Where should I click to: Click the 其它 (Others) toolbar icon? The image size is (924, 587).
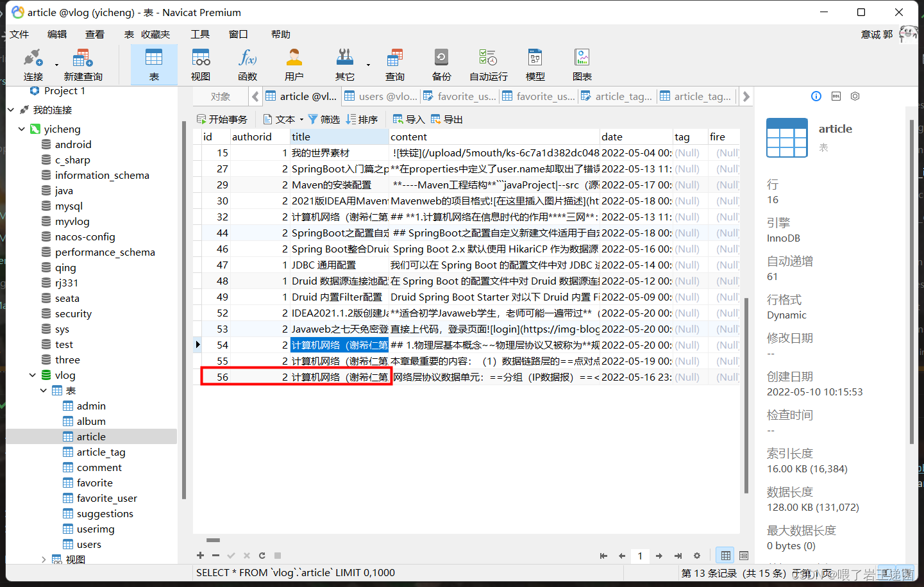(x=345, y=65)
